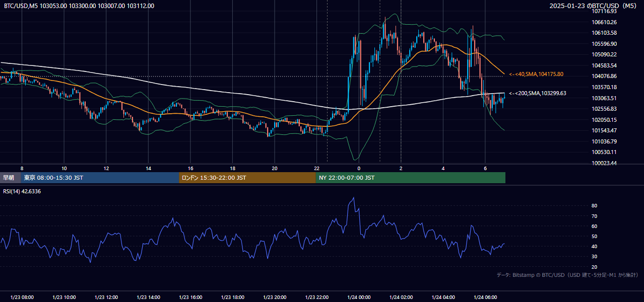Click the 1/24 00:00 time axis label
Image resolution: width=644 pixels, height=302 pixels.
359,297
